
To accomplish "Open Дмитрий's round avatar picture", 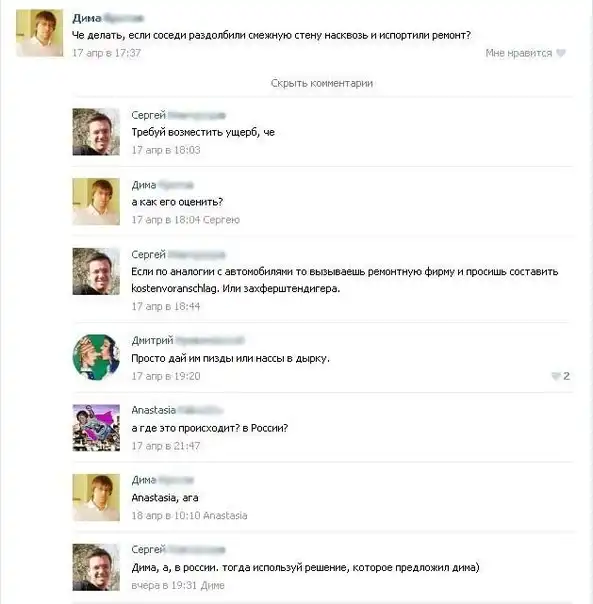I will [x=96, y=357].
